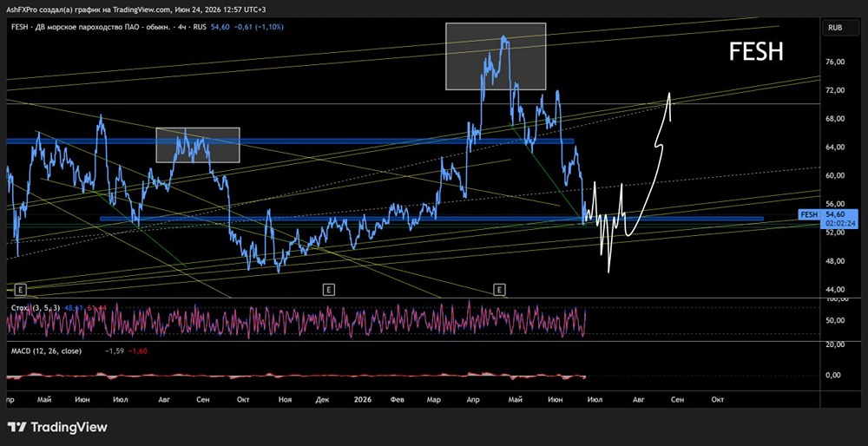Click the middle E earnings marker near Dec
Viewport: 868px width, 446px height.
[328, 290]
